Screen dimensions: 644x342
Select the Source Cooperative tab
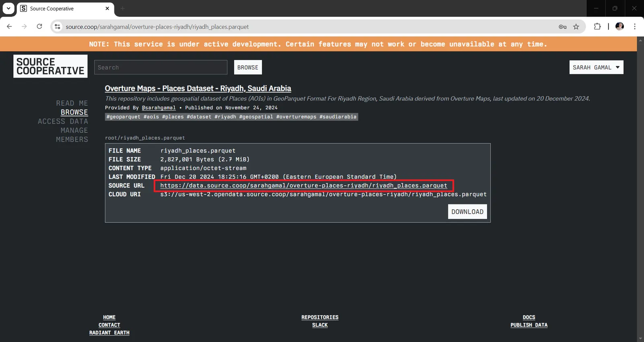[x=65, y=8]
